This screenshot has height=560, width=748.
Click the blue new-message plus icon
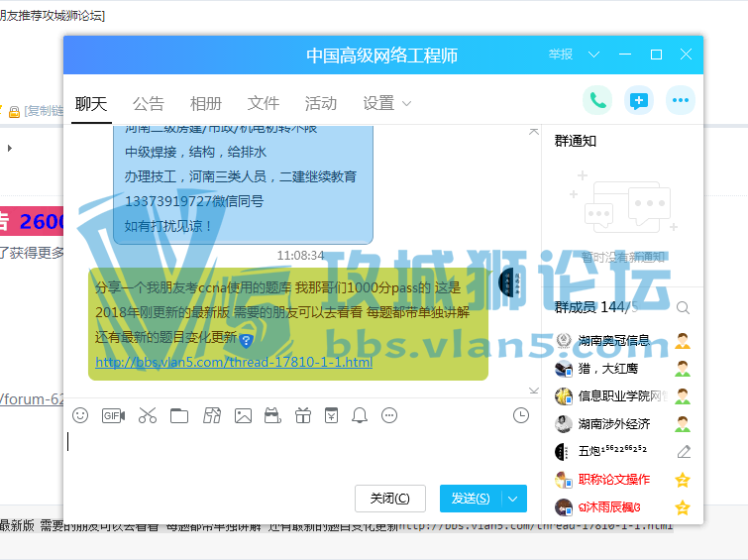pyautogui.click(x=639, y=100)
